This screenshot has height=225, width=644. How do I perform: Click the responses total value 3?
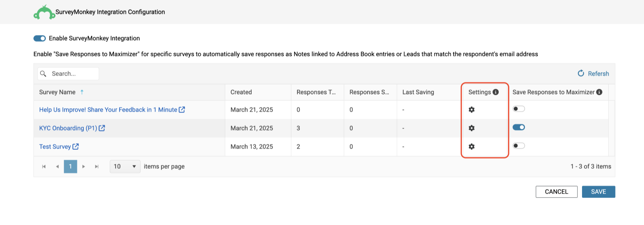click(x=298, y=128)
